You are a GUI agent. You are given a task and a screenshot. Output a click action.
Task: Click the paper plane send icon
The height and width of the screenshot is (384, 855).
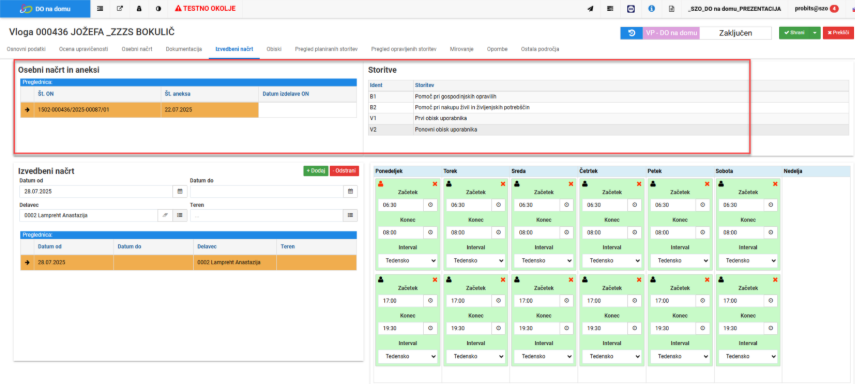coord(590,9)
